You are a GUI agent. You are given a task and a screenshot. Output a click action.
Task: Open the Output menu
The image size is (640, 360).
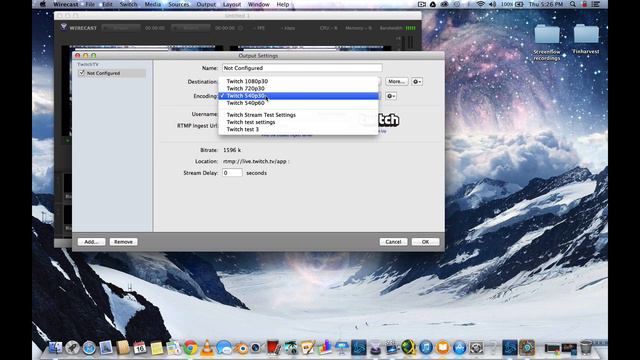(x=206, y=4)
